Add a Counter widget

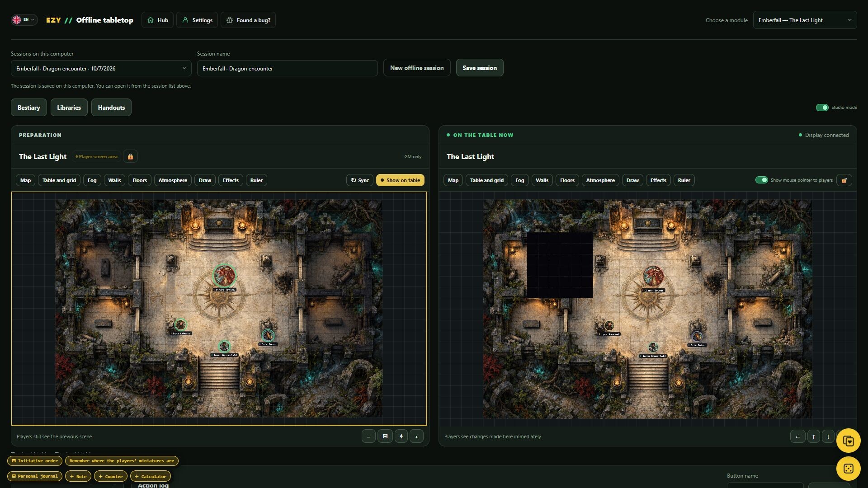pyautogui.click(x=111, y=476)
